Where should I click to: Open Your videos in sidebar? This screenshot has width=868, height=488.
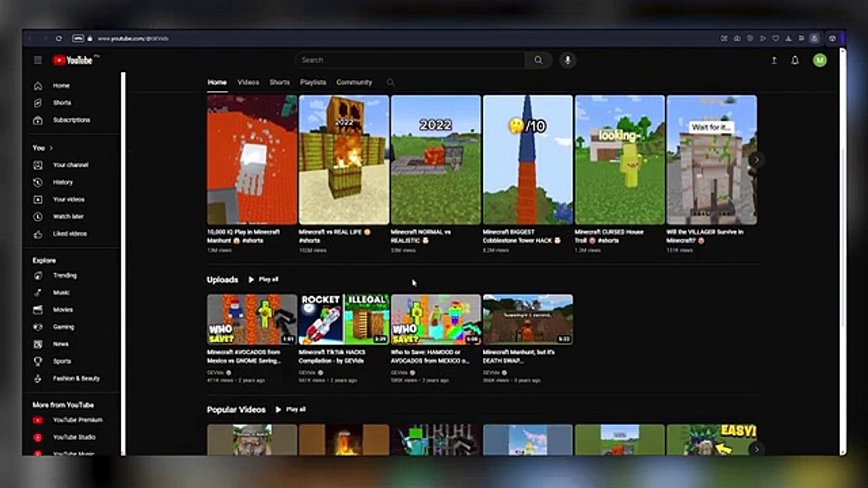[69, 199]
